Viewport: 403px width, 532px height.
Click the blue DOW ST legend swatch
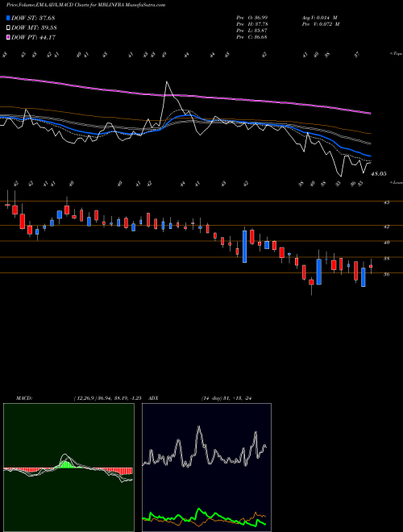[x=9, y=18]
